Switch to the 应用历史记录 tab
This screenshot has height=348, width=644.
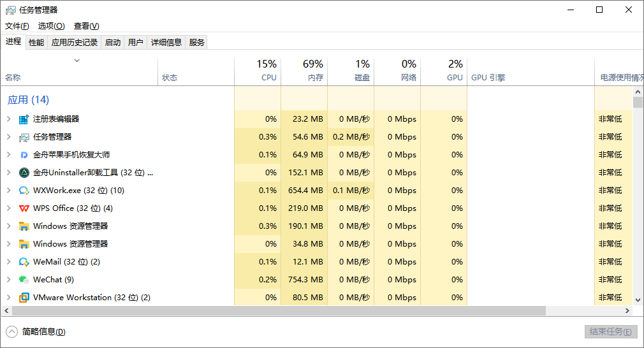tap(75, 42)
